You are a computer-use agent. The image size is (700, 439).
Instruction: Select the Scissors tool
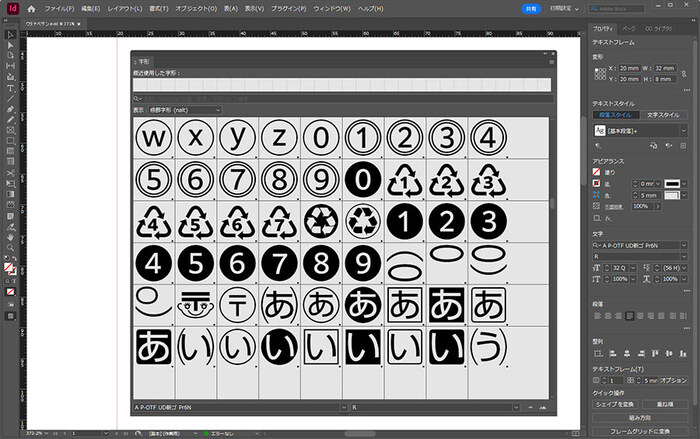pos(10,172)
